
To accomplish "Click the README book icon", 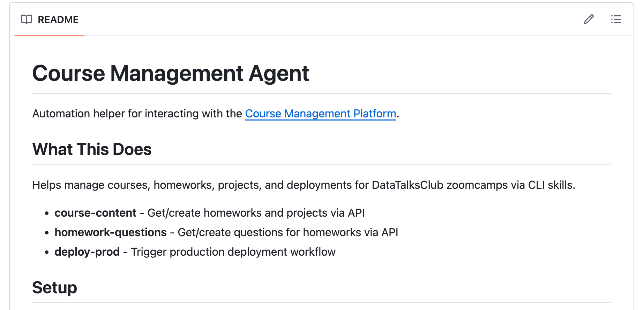I will [27, 20].
